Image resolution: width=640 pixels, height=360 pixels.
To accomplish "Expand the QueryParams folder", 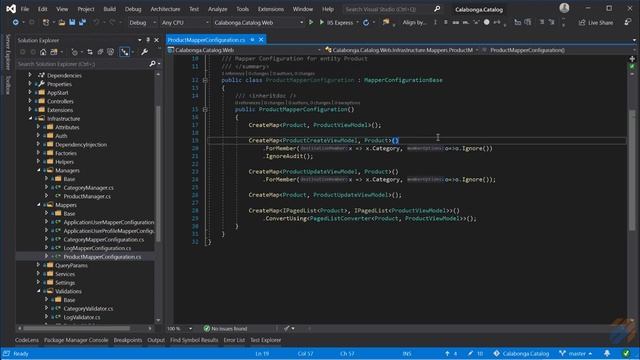I will pos(38,265).
